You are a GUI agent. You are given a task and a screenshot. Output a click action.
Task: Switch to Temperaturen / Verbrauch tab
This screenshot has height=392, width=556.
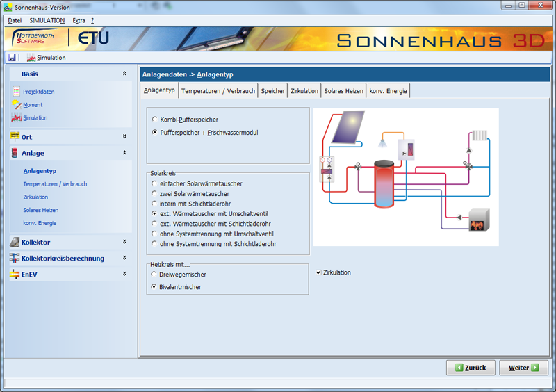(x=218, y=91)
